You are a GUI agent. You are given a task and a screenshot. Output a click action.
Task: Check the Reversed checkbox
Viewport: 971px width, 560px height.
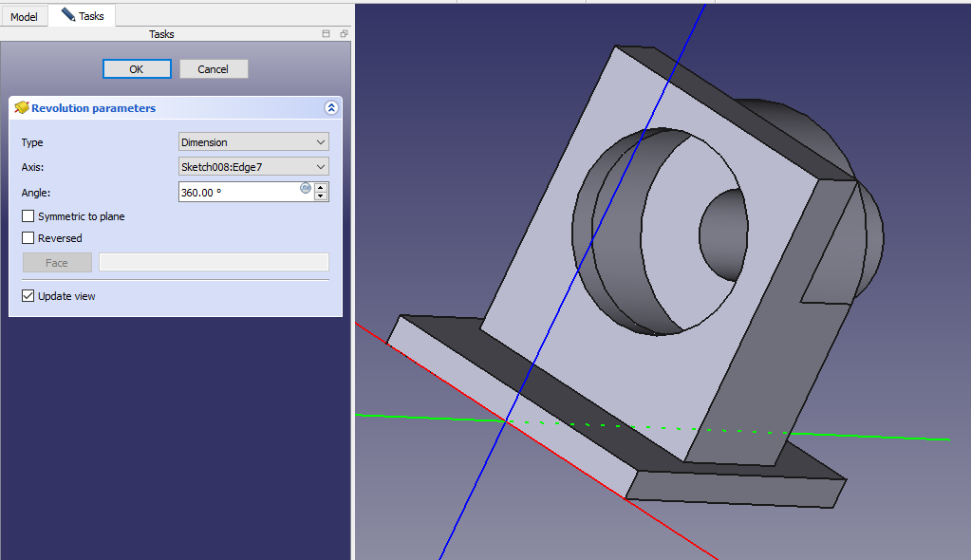tap(28, 238)
